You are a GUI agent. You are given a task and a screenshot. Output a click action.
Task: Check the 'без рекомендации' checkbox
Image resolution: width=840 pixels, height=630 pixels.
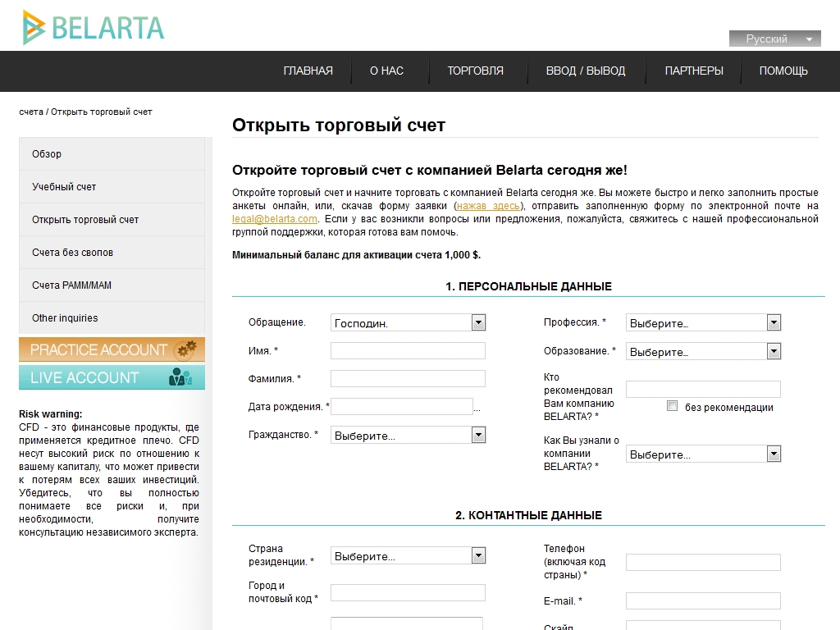(673, 406)
